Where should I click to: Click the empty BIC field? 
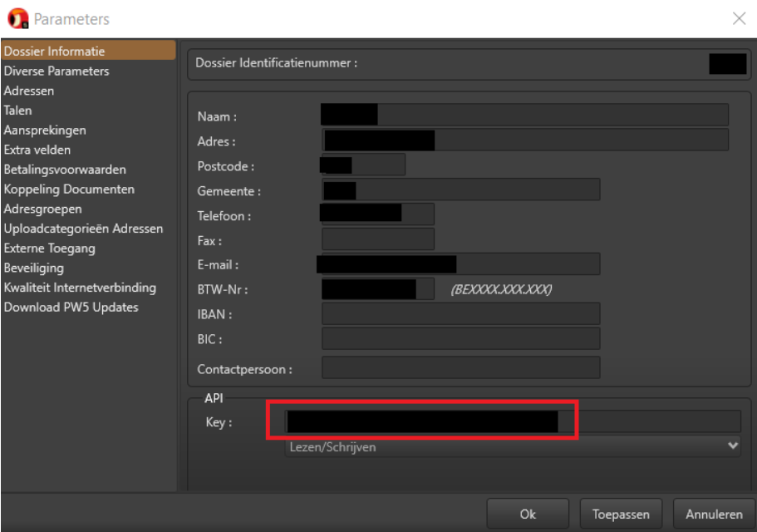click(460, 338)
